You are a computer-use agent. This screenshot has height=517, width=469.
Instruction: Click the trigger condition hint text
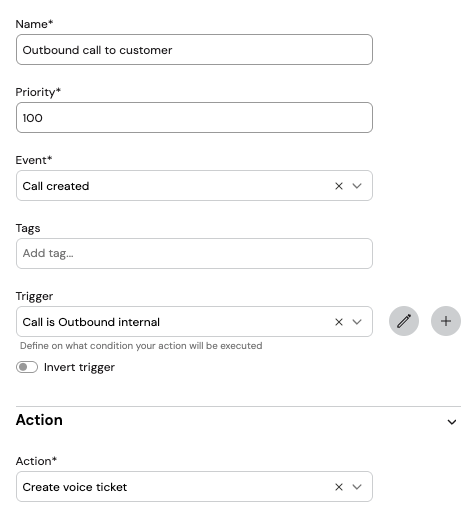[x=141, y=346]
